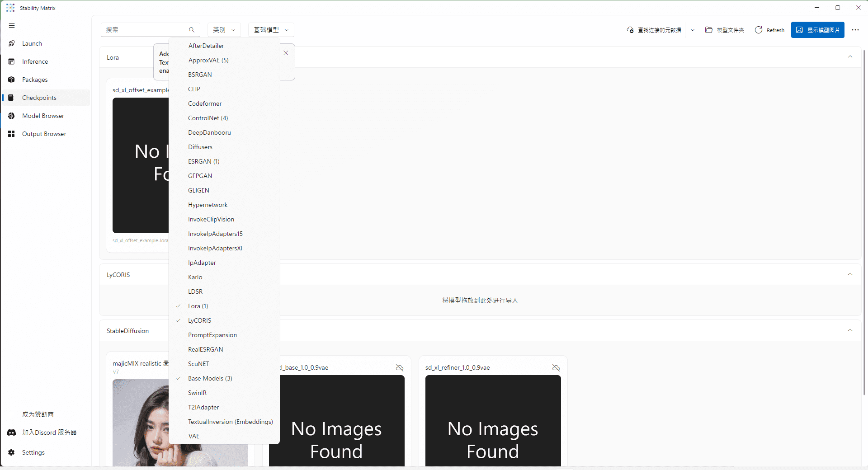Click the sd_xl_offset_example Lora thumbnail
Viewport: 868px width, 470px height.
(x=140, y=165)
